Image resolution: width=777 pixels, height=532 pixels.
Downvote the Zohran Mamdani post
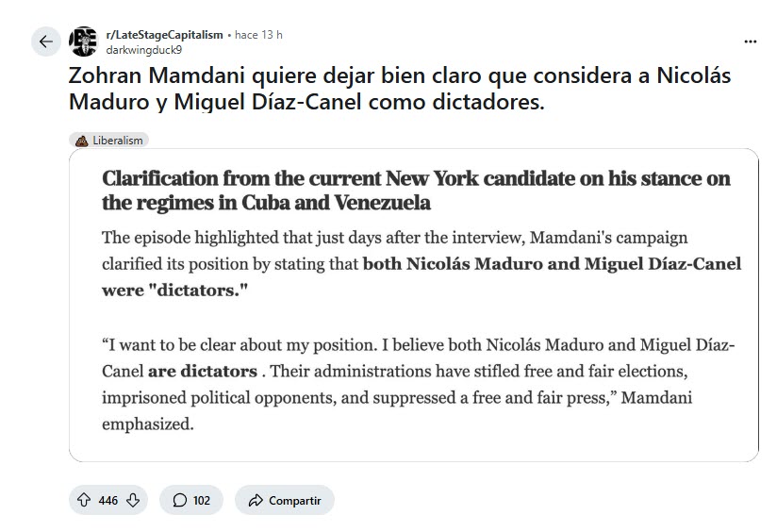(x=133, y=500)
